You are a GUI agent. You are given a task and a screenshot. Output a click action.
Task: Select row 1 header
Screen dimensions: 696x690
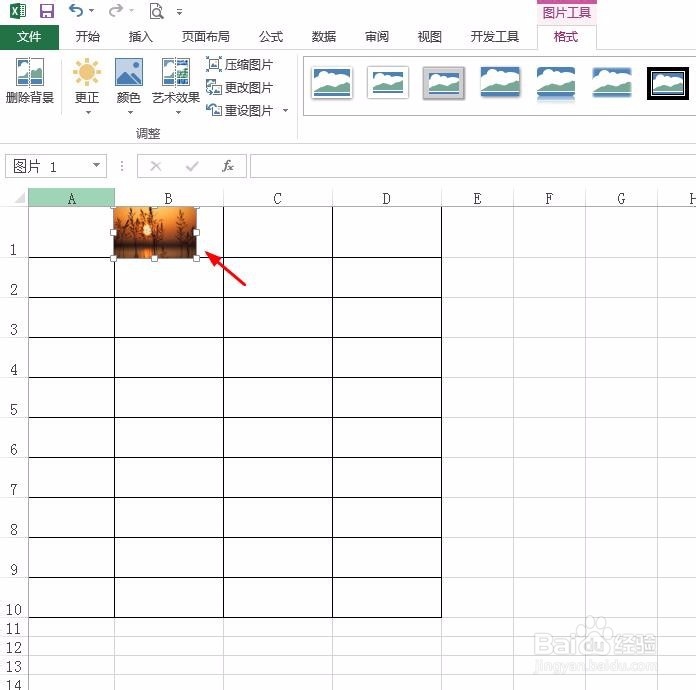(14, 232)
